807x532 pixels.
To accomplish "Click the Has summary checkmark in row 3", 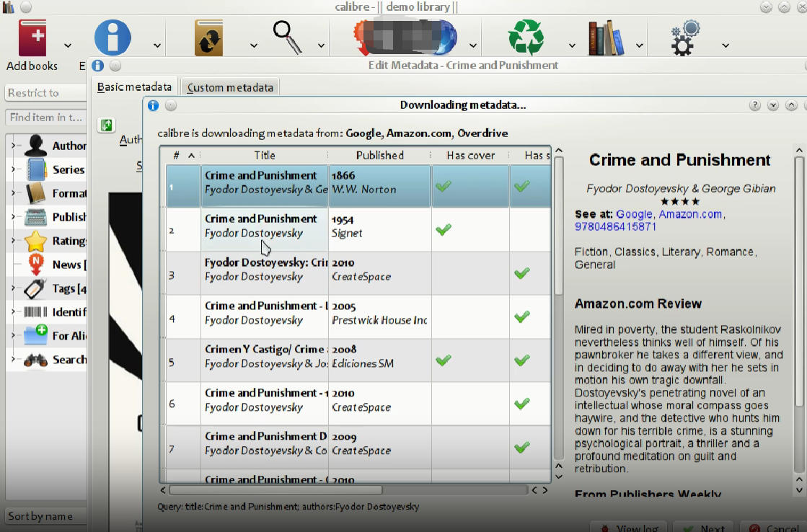I will click(x=522, y=273).
